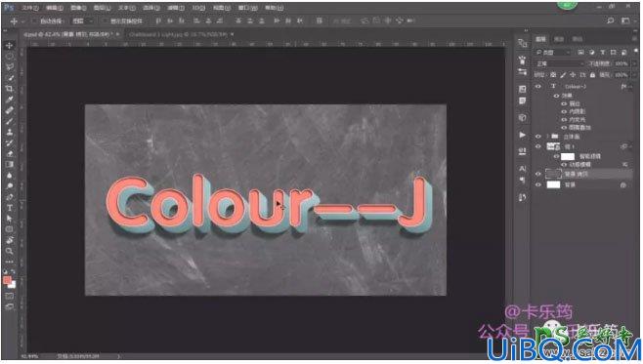Open the fill 100% dropdown arrow

click(x=634, y=75)
